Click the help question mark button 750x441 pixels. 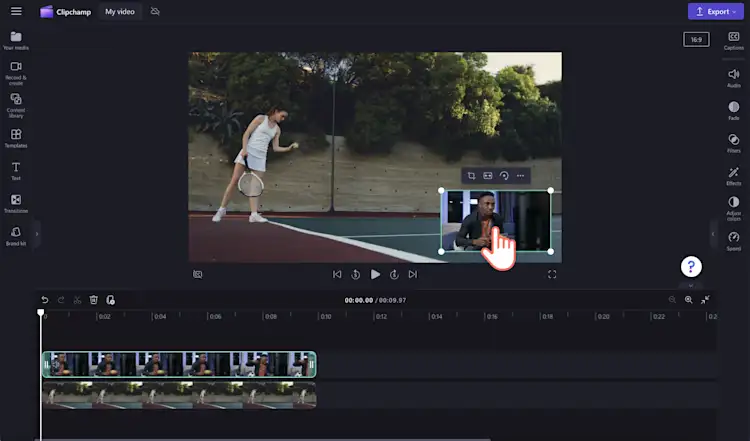[x=691, y=266]
